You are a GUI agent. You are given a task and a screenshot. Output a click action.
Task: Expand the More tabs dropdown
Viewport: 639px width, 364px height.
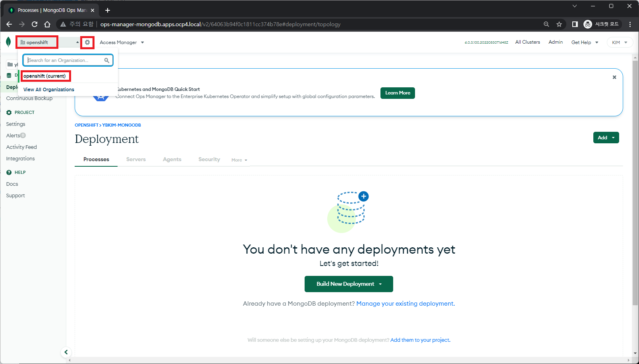click(x=239, y=160)
